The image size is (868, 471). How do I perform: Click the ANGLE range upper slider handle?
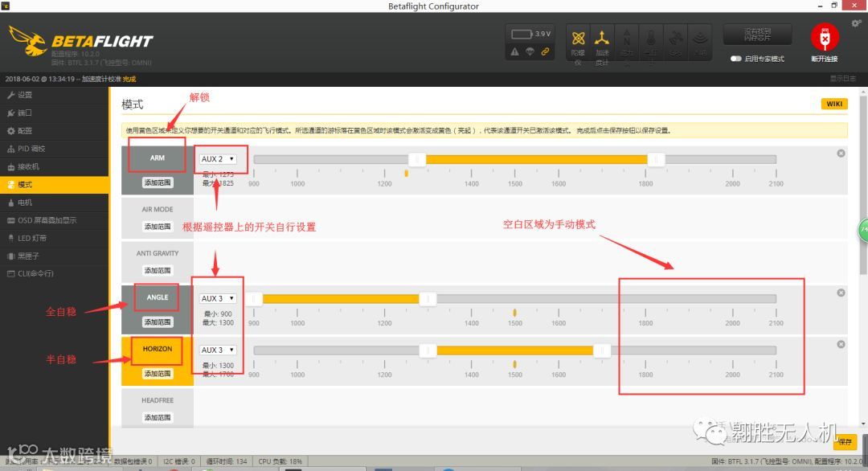(x=428, y=299)
